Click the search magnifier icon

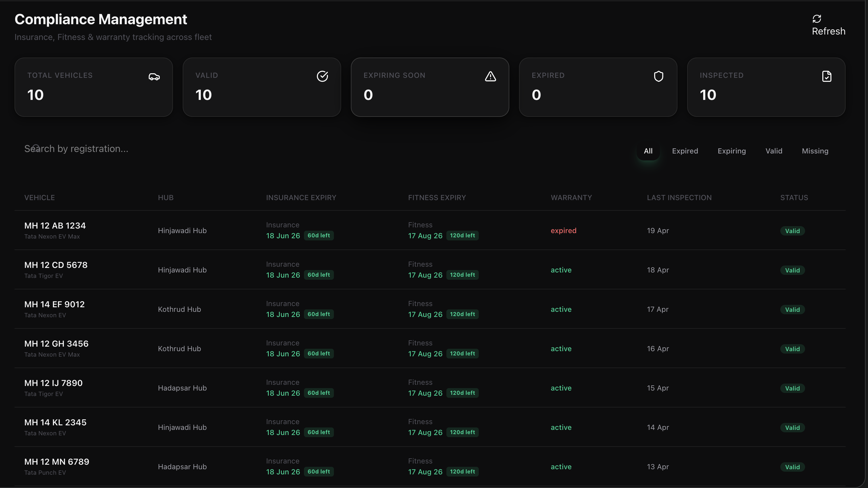tap(36, 148)
